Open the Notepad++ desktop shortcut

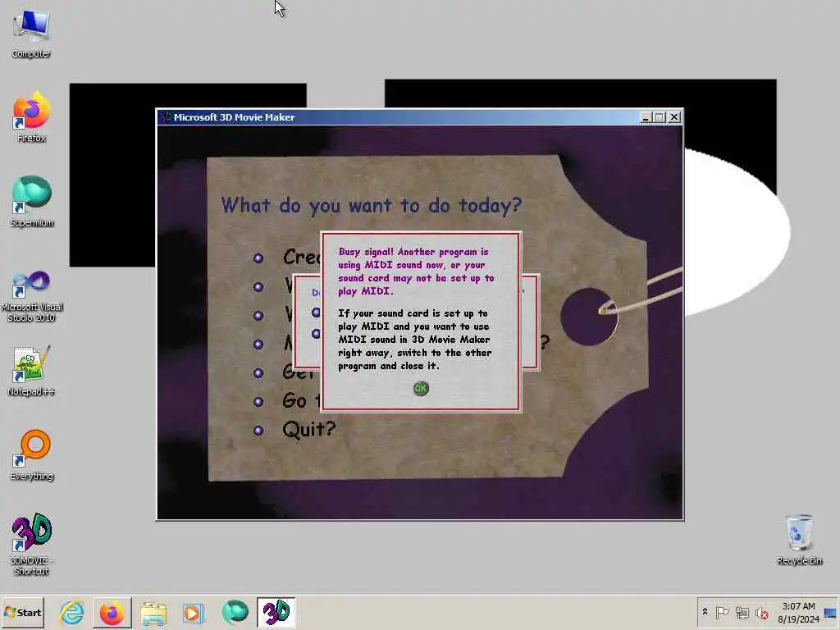click(x=31, y=371)
